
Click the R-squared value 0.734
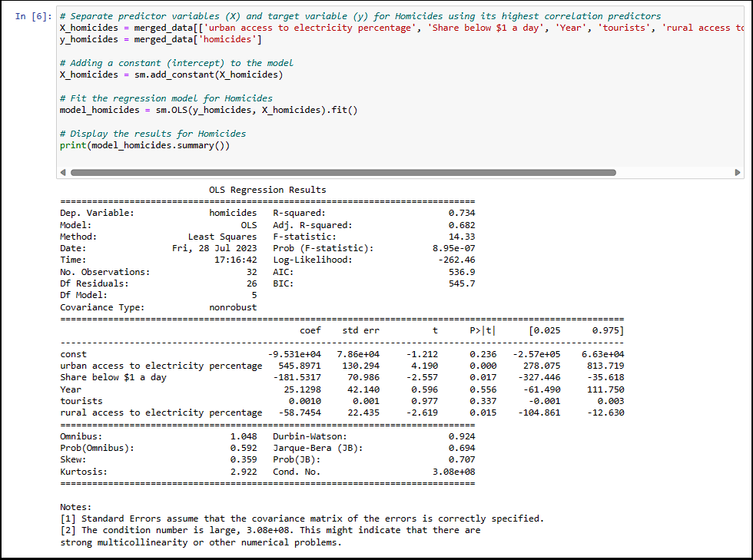pyautogui.click(x=464, y=213)
